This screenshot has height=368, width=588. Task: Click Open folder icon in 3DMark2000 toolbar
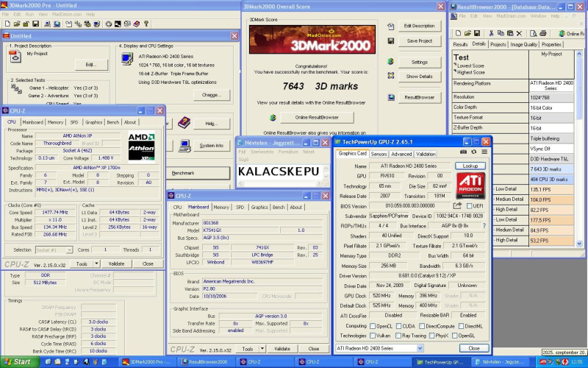coord(17,24)
